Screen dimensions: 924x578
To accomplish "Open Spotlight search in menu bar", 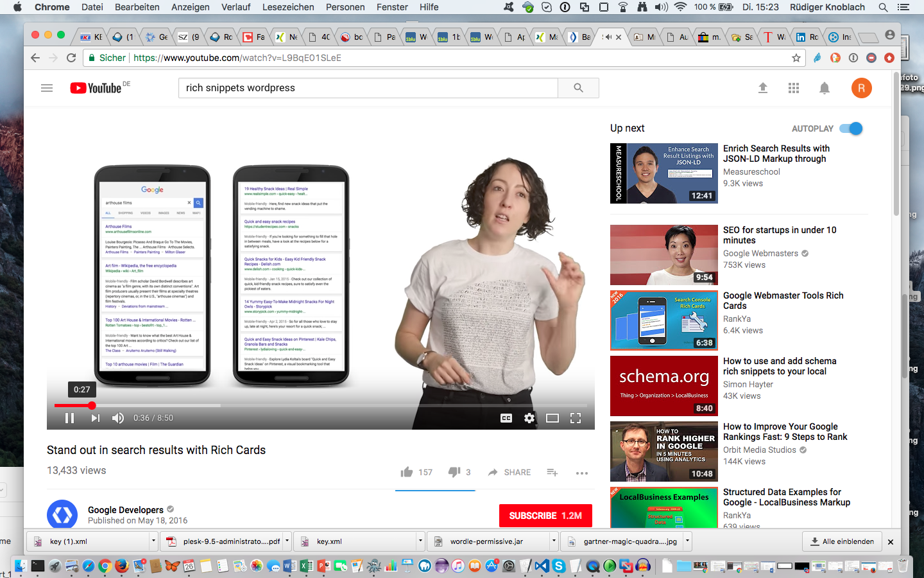I will pos(884,7).
